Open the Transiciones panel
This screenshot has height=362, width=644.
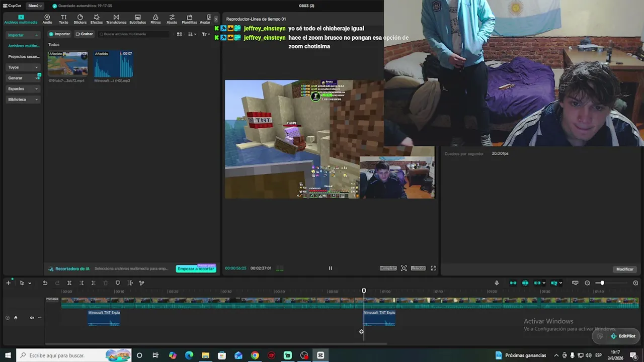click(116, 19)
